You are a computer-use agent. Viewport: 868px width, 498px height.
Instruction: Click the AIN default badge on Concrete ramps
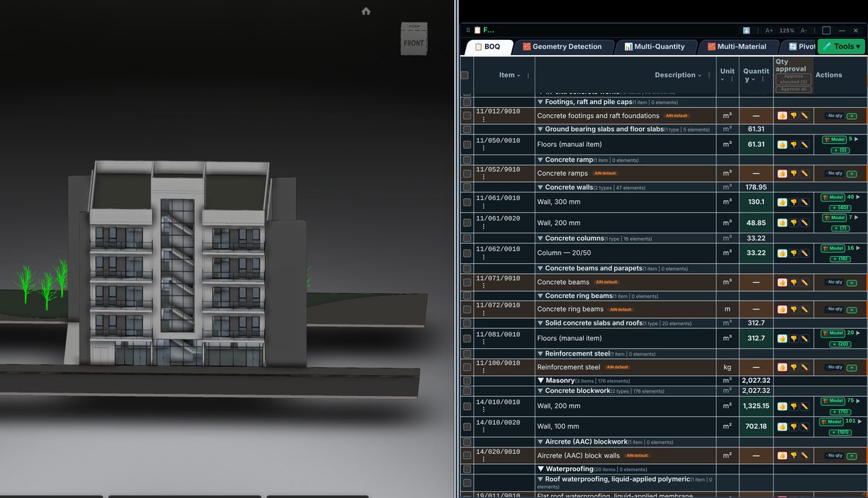click(x=605, y=173)
